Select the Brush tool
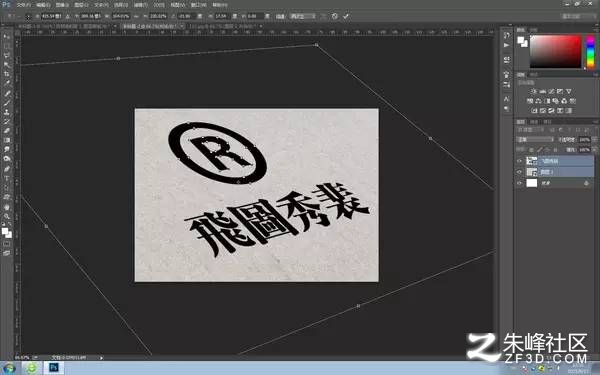This screenshot has height=375, width=600. coord(7,103)
